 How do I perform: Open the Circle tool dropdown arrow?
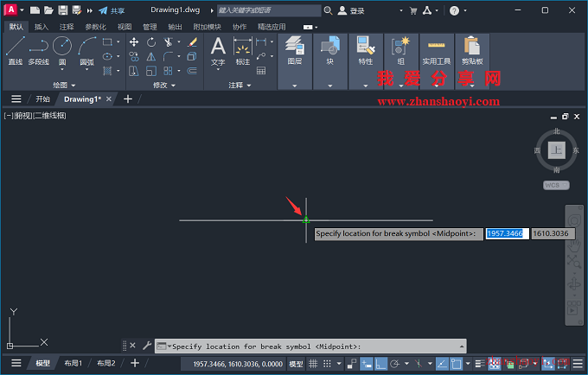tap(62, 70)
